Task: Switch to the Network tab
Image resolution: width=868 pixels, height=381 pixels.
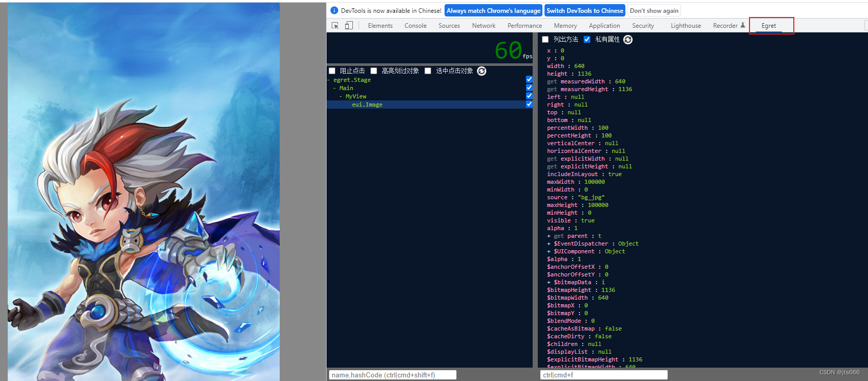Action: coord(484,26)
